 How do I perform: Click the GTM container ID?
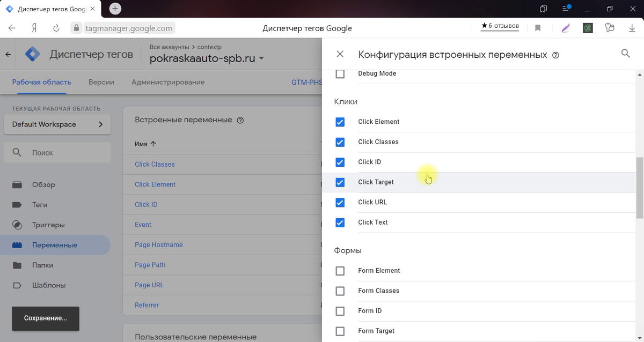tap(307, 83)
